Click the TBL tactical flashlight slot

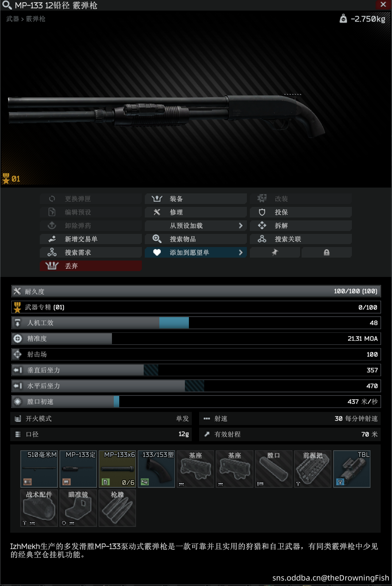click(352, 469)
